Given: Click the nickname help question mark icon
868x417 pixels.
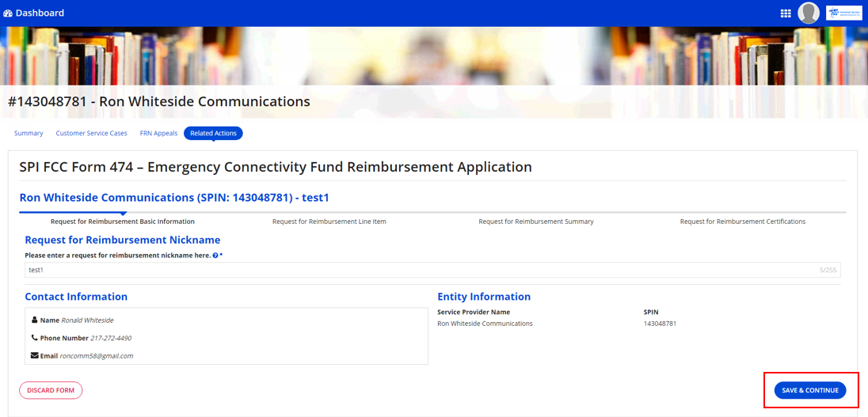Looking at the screenshot, I should pos(215,256).
